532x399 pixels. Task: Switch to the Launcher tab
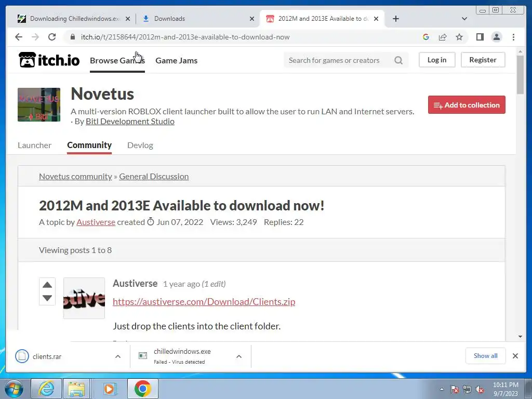point(35,145)
